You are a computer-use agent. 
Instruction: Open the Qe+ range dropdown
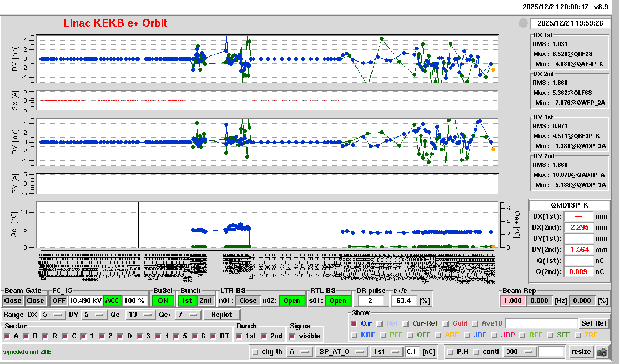(188, 315)
